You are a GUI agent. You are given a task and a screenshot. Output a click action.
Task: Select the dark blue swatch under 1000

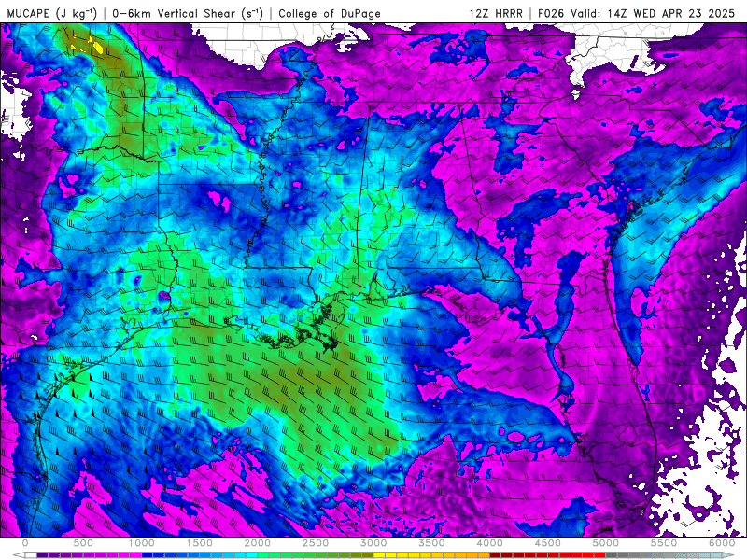click(147, 555)
